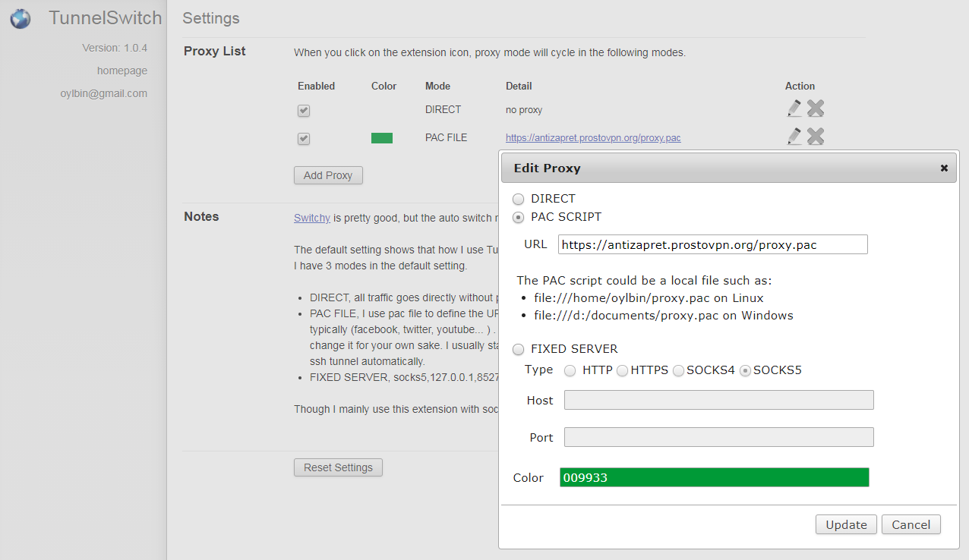This screenshot has height=560, width=969.
Task: Close the Edit Proxy dialog
Action: 944,168
